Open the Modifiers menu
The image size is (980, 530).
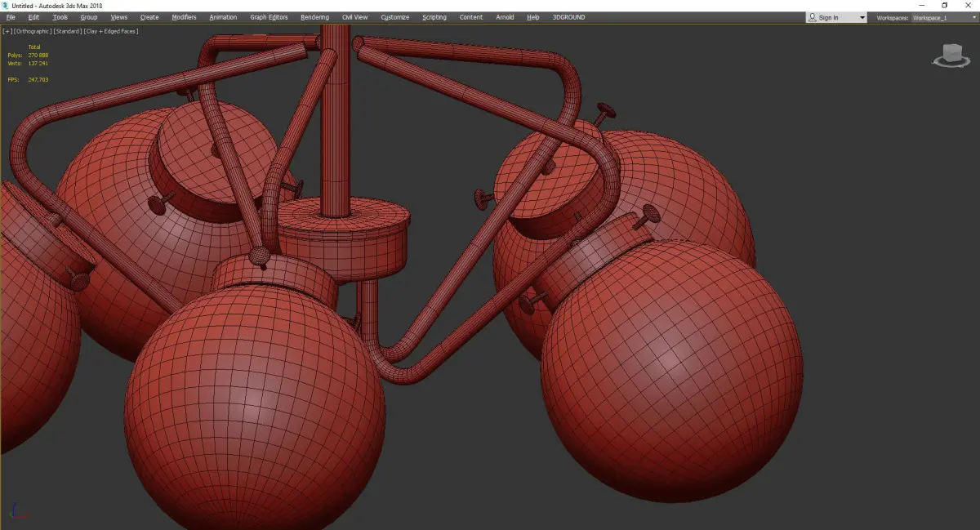184,17
